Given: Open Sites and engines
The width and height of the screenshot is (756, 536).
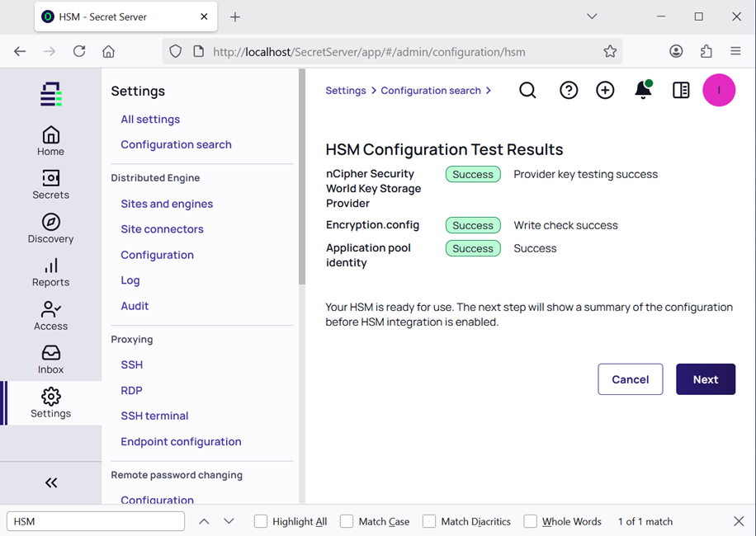Looking at the screenshot, I should (x=167, y=204).
